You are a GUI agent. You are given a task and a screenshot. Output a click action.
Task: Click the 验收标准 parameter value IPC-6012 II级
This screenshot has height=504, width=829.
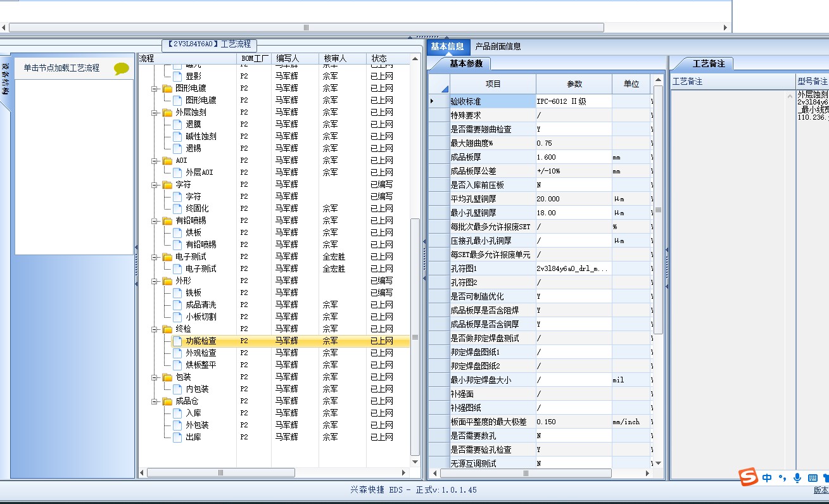click(574, 101)
